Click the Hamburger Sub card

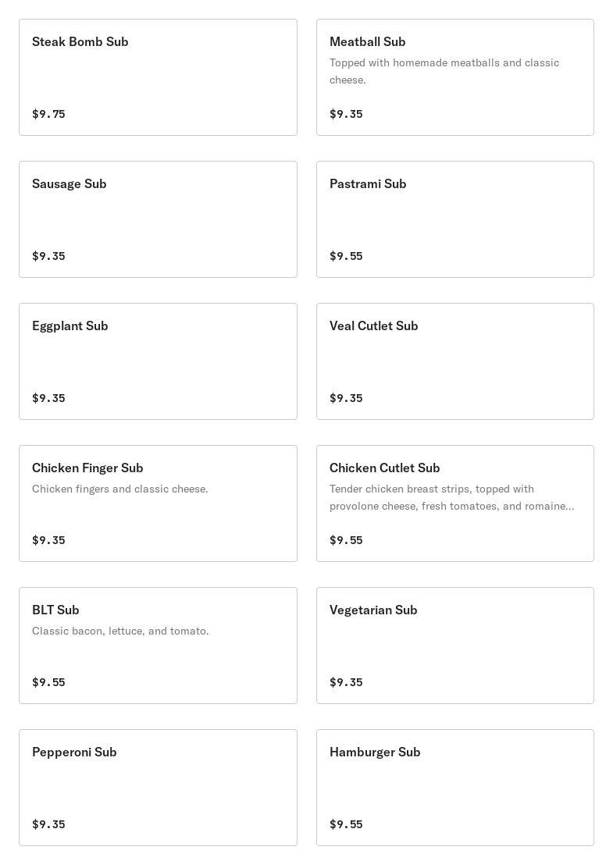point(455,788)
